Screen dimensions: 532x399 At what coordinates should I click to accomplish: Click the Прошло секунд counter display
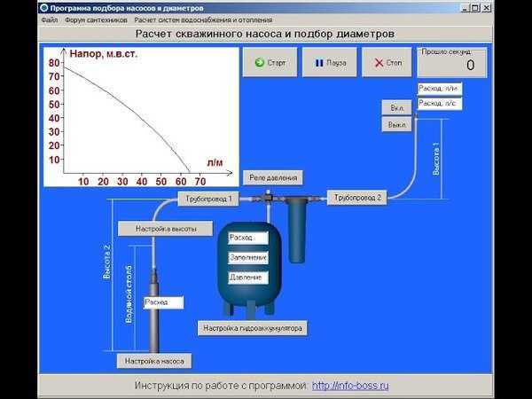point(452,63)
